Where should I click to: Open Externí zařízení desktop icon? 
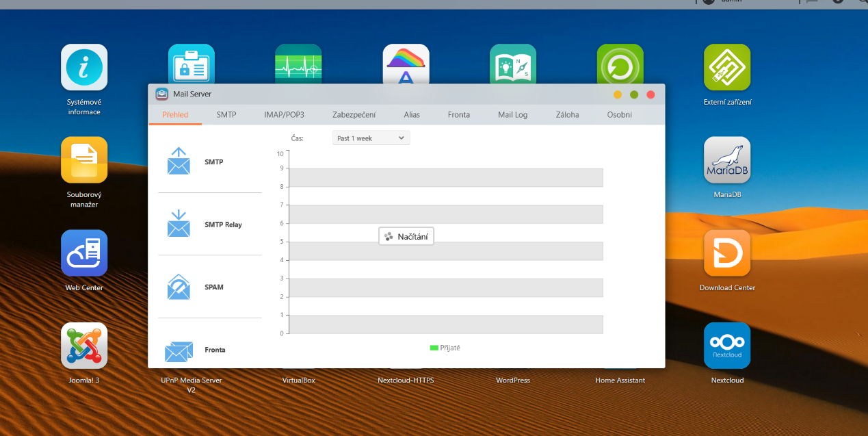pyautogui.click(x=727, y=68)
